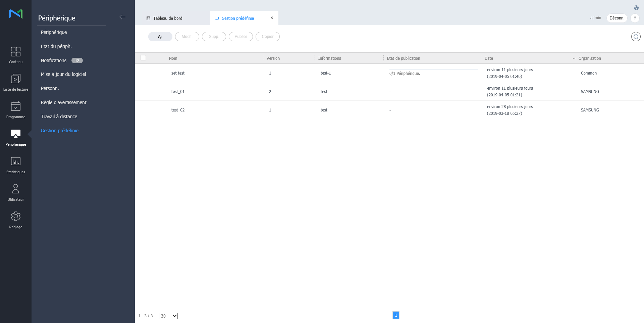Image resolution: width=644 pixels, height=323 pixels.
Task: Click the help question mark icon
Action: [635, 18]
